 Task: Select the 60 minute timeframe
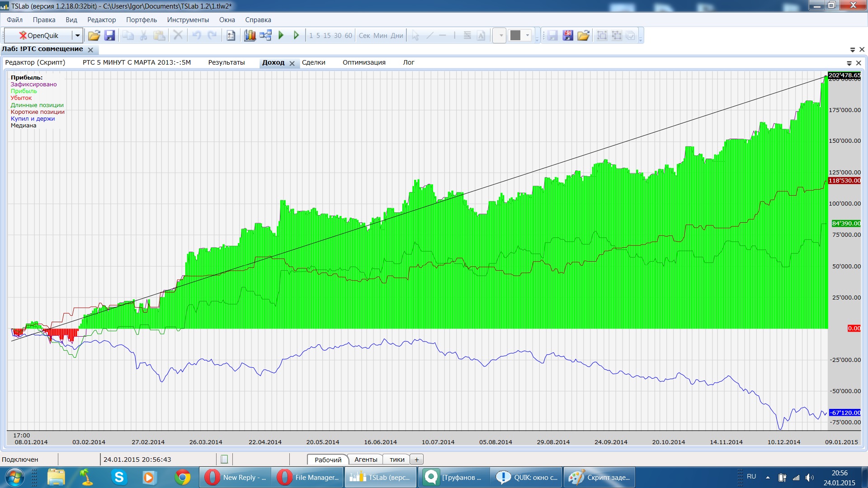point(348,36)
